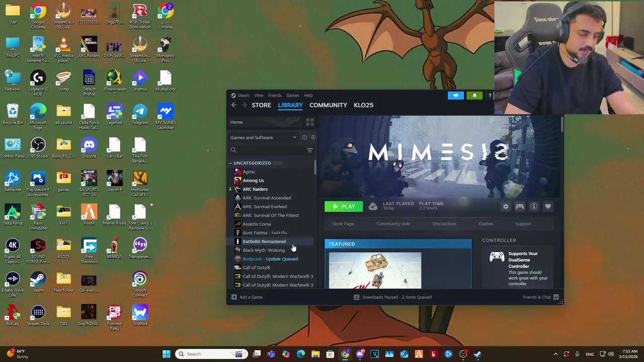The height and width of the screenshot is (362, 644).
Task: Check MIMESIS cloud sync status icon
Action: (x=373, y=207)
